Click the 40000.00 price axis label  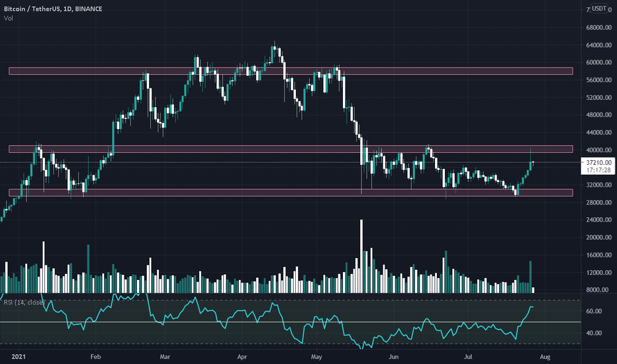click(598, 150)
